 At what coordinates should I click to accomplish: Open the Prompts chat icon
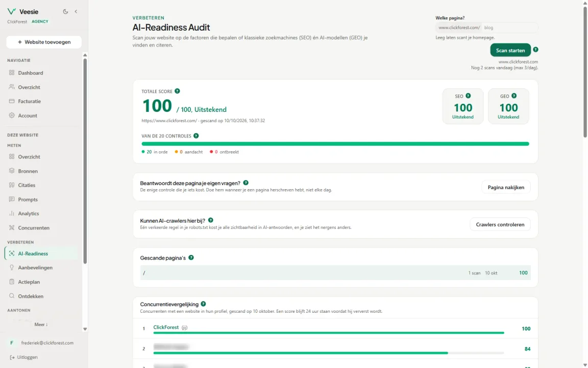coord(12,199)
